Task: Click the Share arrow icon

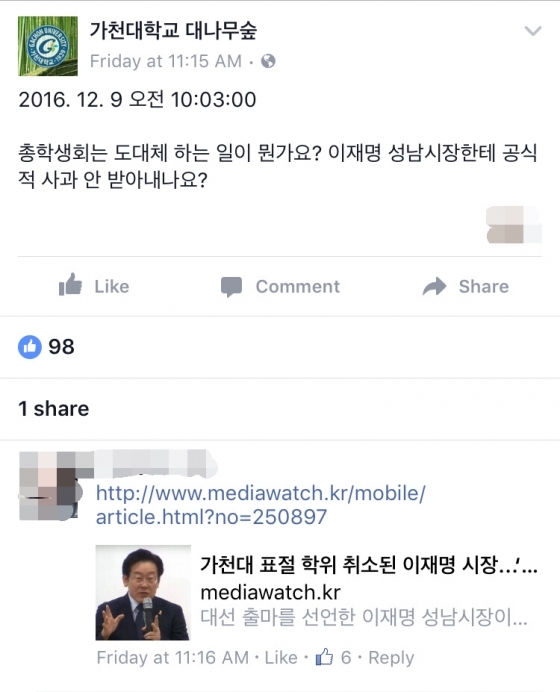Action: coord(435,286)
